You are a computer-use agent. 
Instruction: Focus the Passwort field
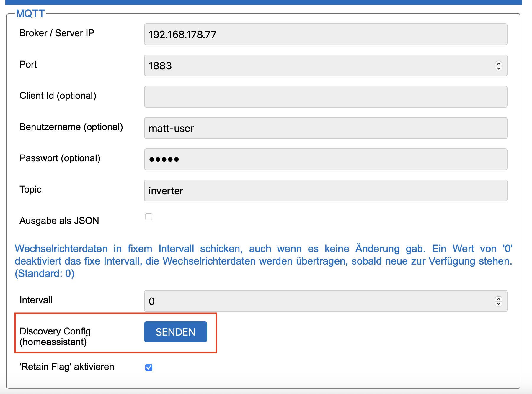pyautogui.click(x=325, y=160)
